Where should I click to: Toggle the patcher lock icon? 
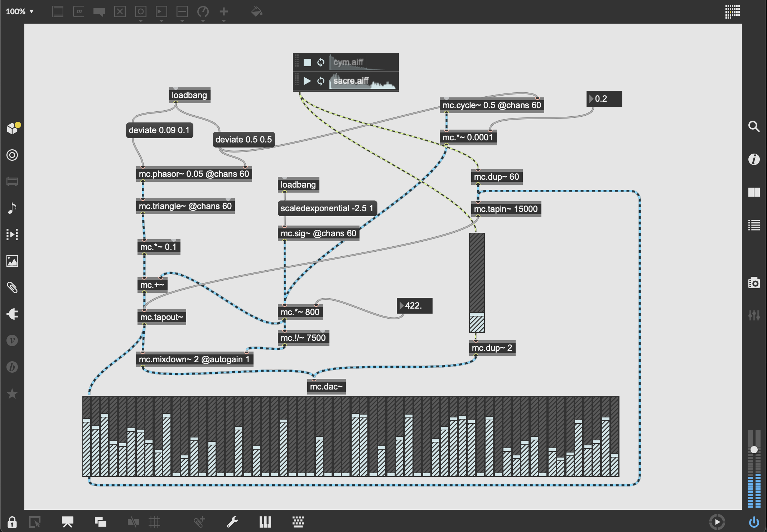pos(12,522)
